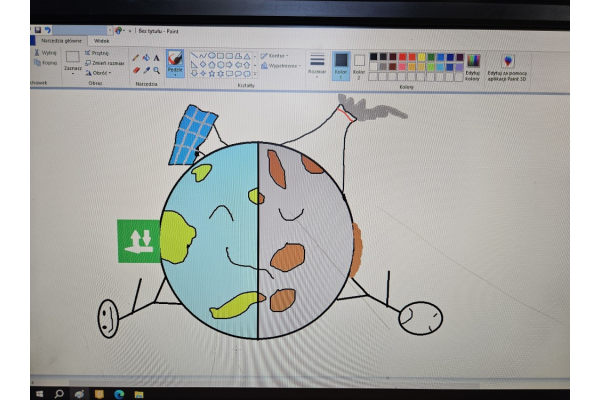Image resolution: width=600 pixels, height=400 pixels.
Task: Select the Text tool
Action: [x=157, y=58]
